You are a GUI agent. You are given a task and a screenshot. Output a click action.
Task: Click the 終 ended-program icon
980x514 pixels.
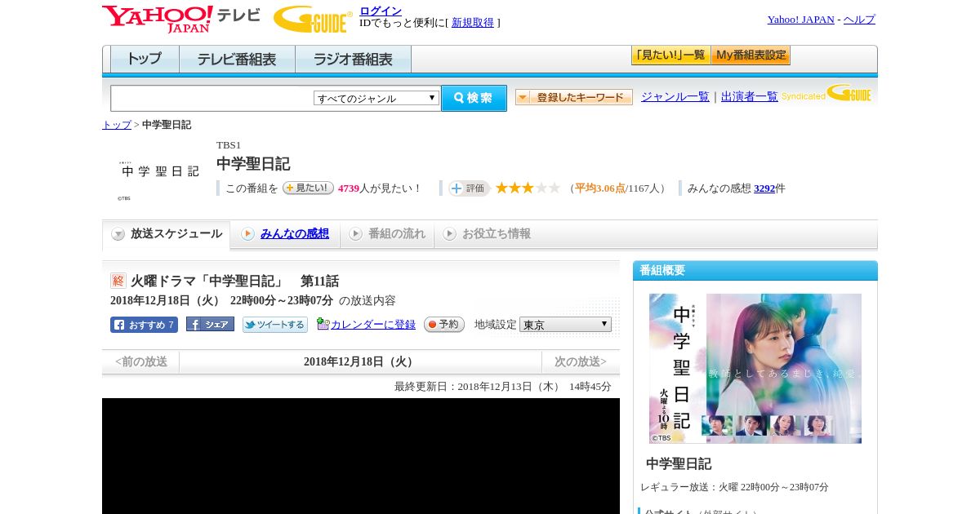[x=118, y=281]
